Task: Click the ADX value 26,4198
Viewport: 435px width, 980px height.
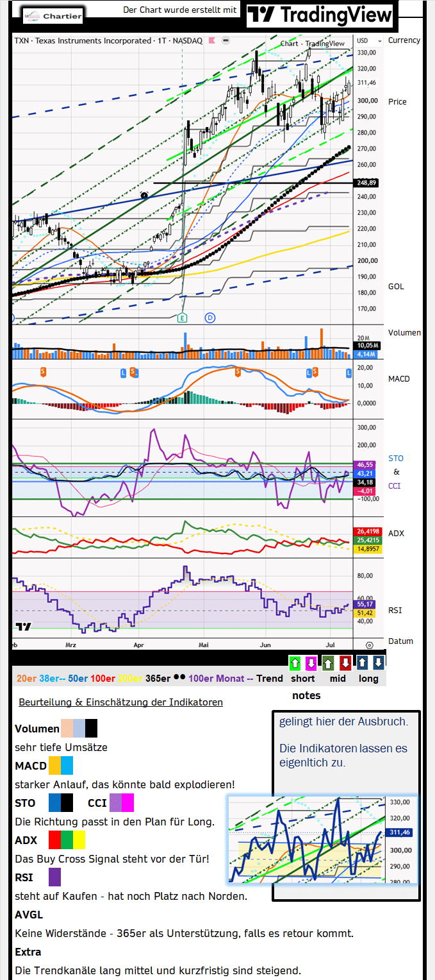Action: click(x=368, y=531)
